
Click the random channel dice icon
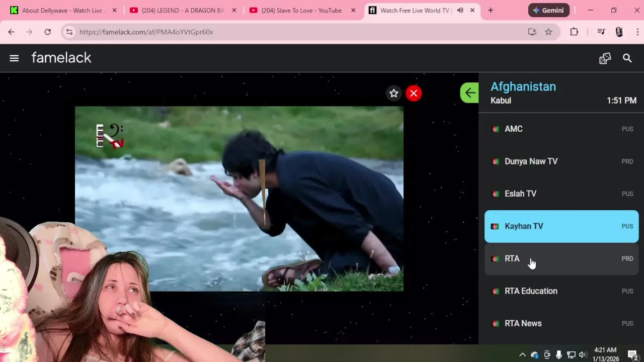click(x=605, y=58)
